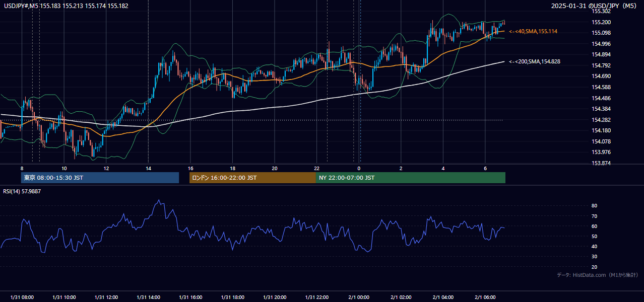Screen dimensions: 644x302
Task: Click the 2/1 02:00 bottom time label
Action: click(x=401, y=297)
